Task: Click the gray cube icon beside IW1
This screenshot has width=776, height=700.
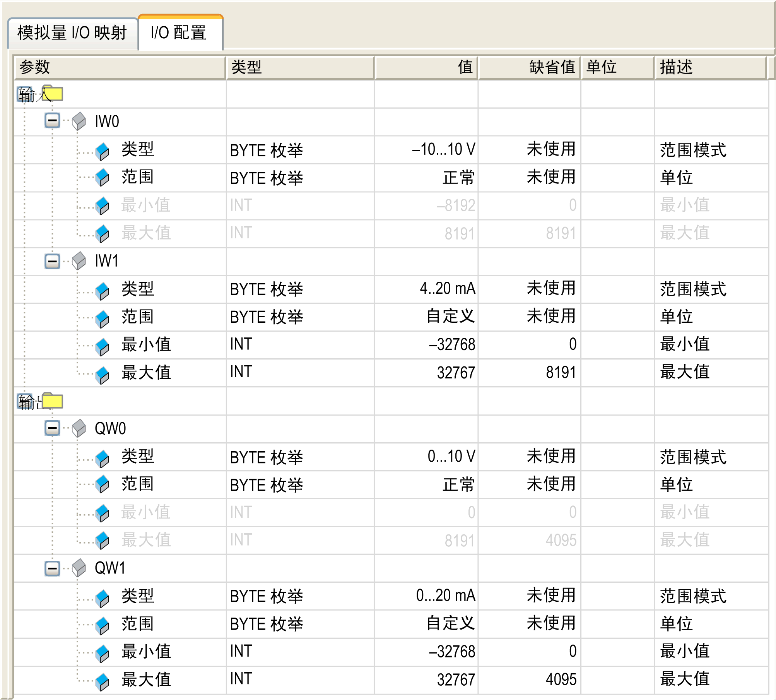Action: [x=79, y=261]
